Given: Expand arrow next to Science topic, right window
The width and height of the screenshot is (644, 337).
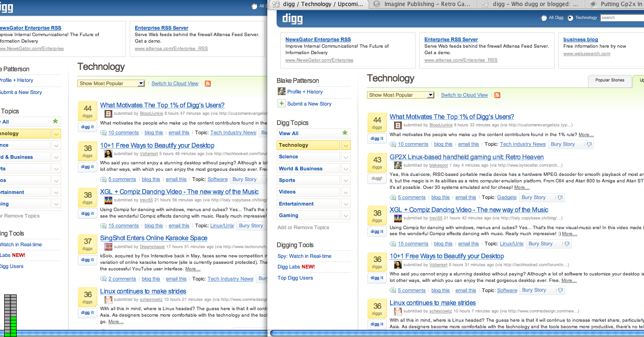Looking at the screenshot, I should click(346, 157).
